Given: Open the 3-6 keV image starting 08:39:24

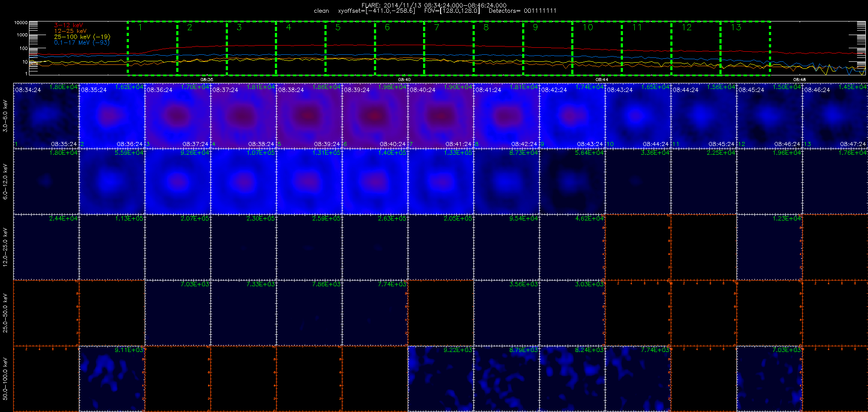Looking at the screenshot, I should pos(375,116).
